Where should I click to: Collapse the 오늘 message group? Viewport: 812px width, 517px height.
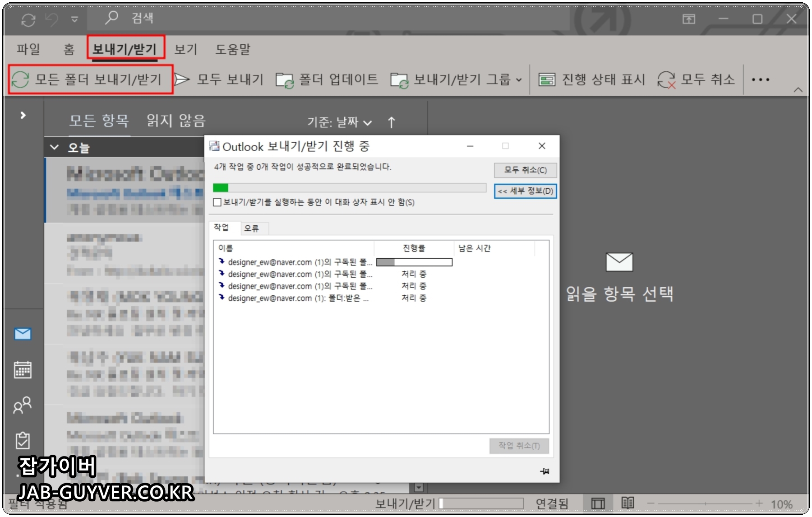coord(55,147)
